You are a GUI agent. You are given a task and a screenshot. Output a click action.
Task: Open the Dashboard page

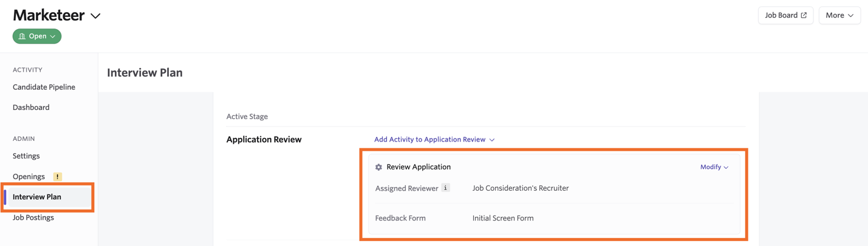31,108
